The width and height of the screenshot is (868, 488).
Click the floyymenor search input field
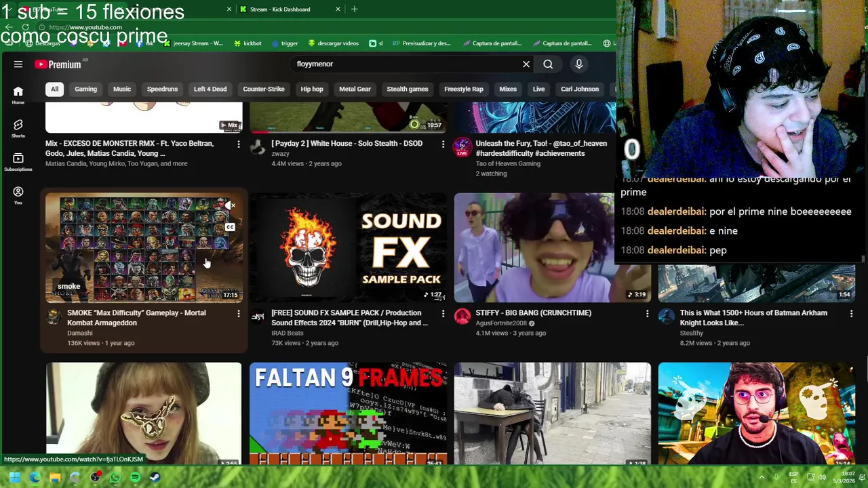pyautogui.click(x=406, y=64)
